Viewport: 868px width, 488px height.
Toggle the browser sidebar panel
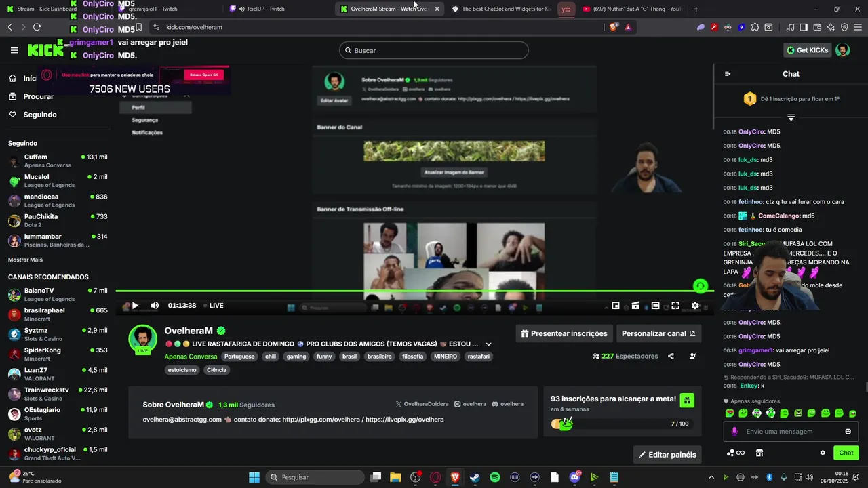click(804, 27)
